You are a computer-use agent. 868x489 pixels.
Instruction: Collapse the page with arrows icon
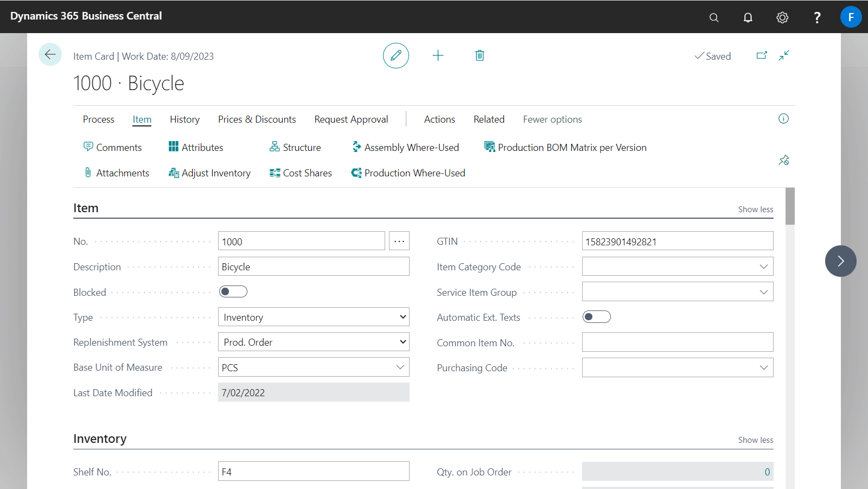point(784,55)
